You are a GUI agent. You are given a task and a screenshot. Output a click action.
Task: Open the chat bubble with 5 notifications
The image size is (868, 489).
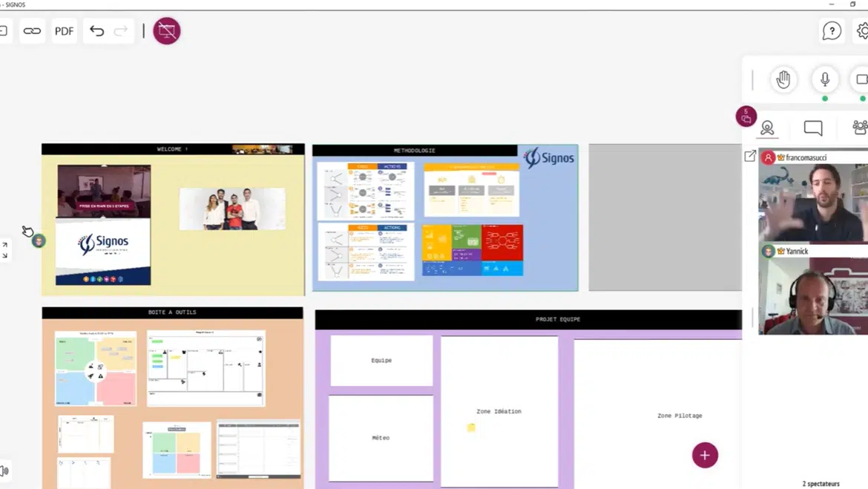746,116
